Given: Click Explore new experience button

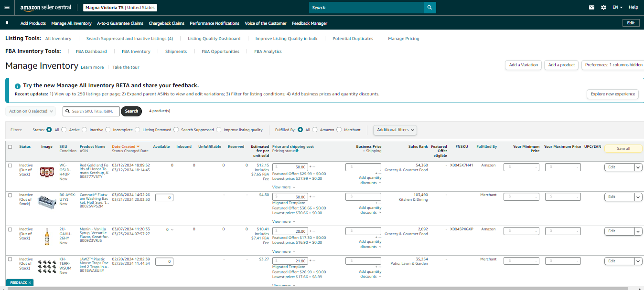Looking at the screenshot, I should pos(613,94).
